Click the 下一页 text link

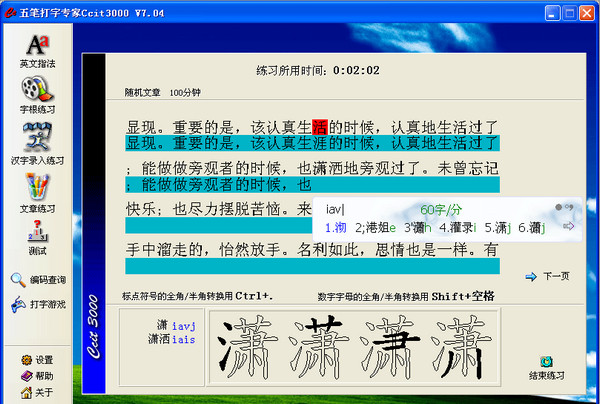click(556, 276)
